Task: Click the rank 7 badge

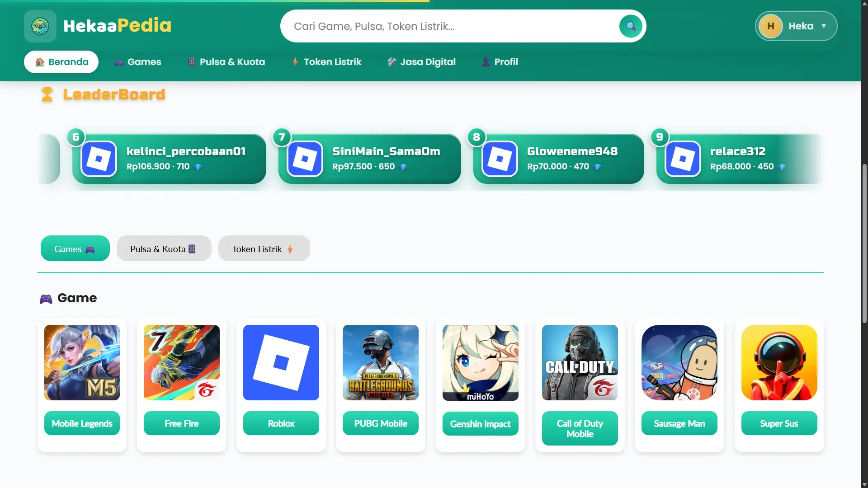Action: click(282, 137)
